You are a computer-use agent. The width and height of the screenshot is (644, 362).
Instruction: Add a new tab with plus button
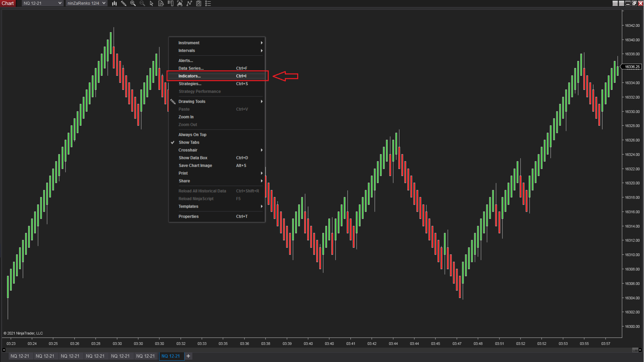pos(188,356)
